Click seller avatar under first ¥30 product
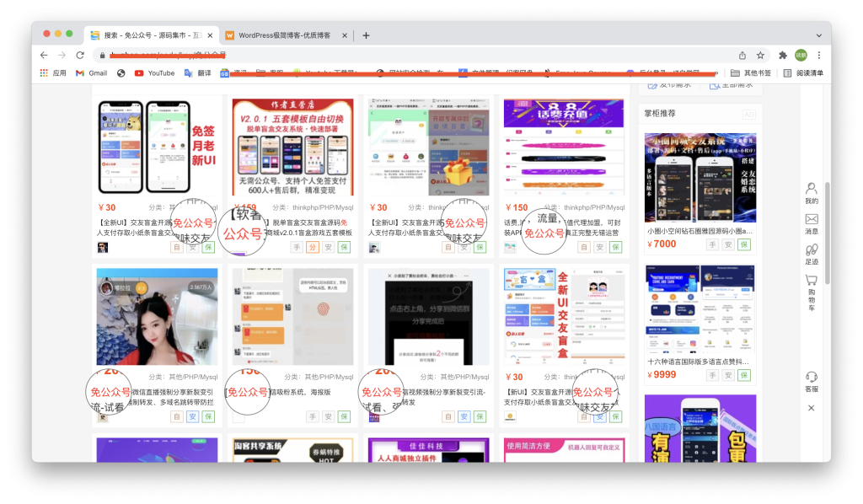Screen dimensions: 863x504 point(103,248)
